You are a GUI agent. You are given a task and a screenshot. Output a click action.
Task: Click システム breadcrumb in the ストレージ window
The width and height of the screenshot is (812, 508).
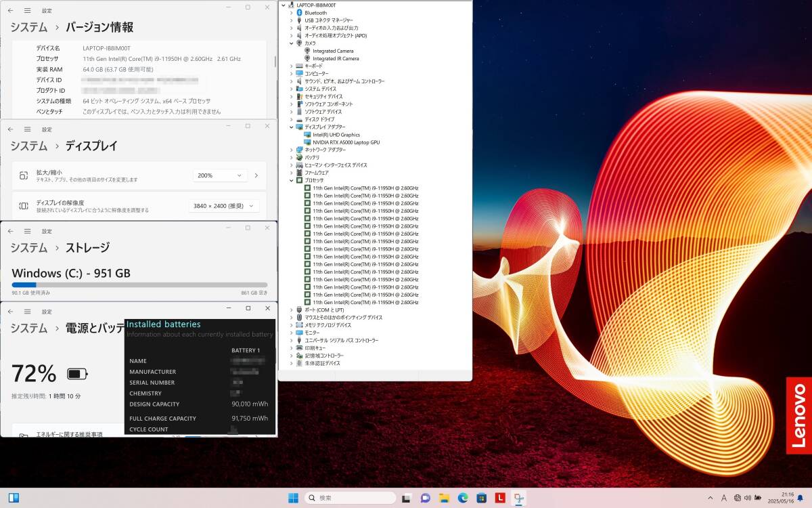(x=28, y=247)
